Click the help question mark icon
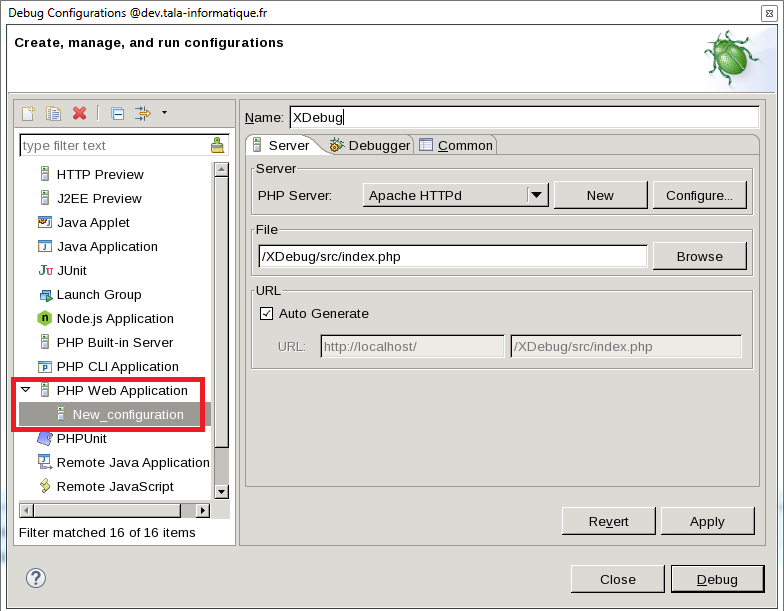Viewport: 784px width, 611px height. coord(36,578)
